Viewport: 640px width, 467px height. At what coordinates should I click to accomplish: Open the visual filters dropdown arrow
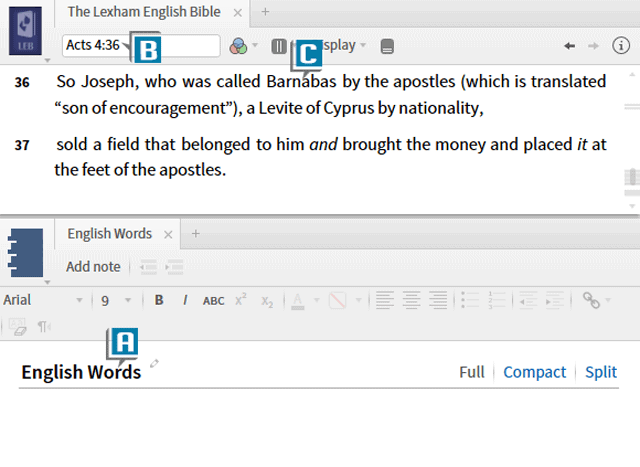point(255,45)
